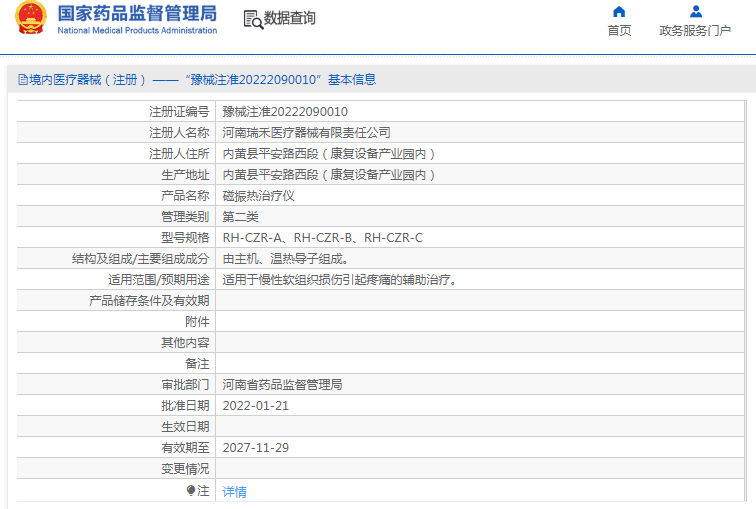Image resolution: width=756 pixels, height=509 pixels.
Task: Click the document icon before 境内医疗器械
Action: point(23,80)
